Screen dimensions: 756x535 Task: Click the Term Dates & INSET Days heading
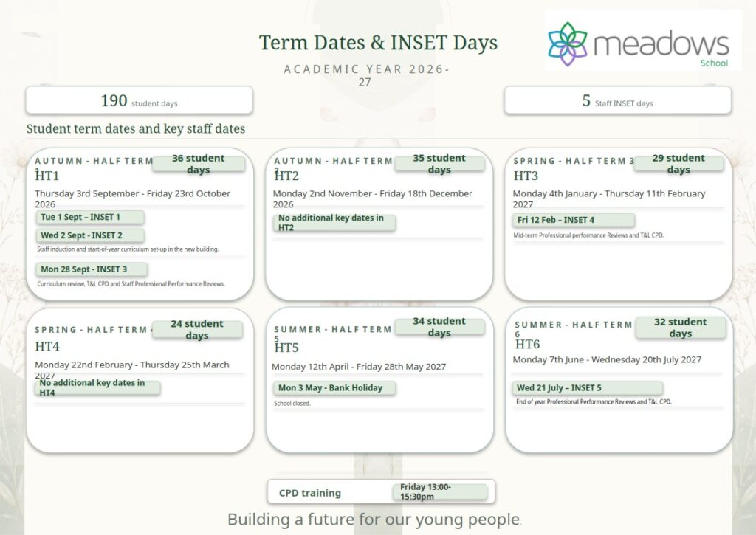tap(378, 42)
